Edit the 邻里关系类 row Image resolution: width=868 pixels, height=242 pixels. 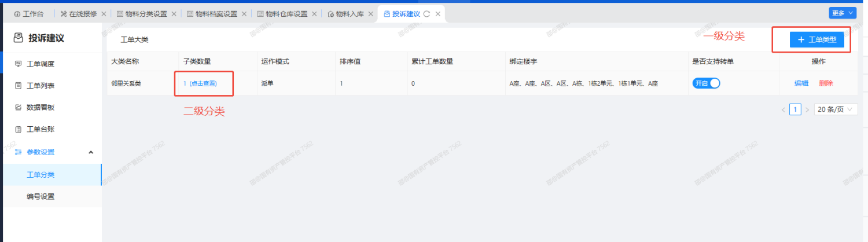801,83
